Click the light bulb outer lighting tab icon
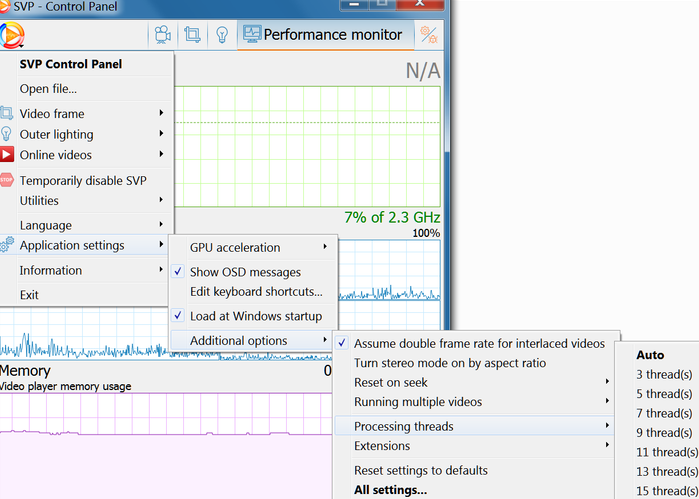Image resolution: width=699 pixels, height=499 pixels. pyautogui.click(x=222, y=35)
